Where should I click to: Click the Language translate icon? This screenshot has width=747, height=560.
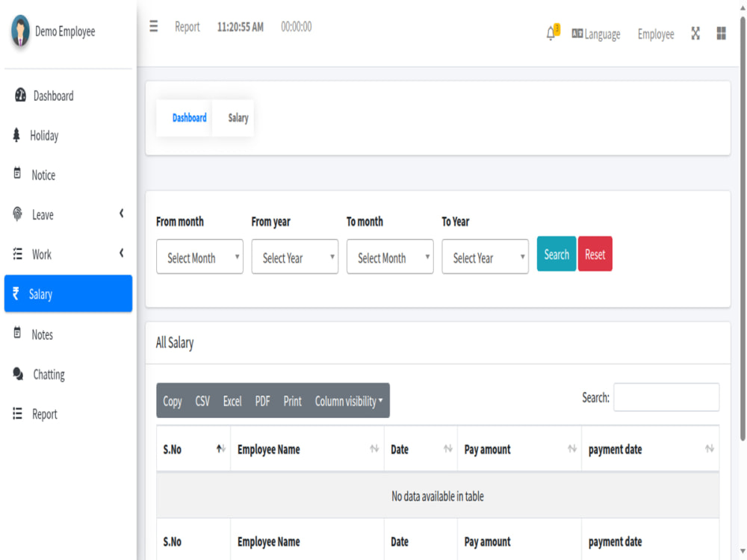tap(577, 34)
